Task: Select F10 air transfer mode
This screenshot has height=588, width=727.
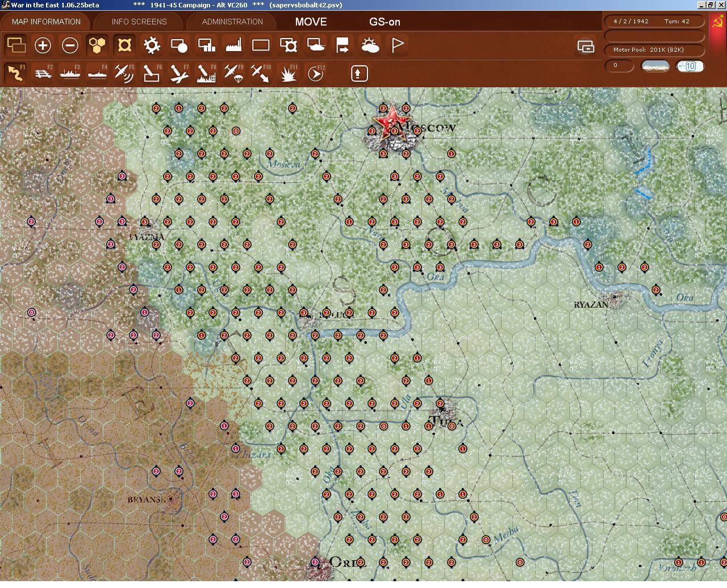Action: (261, 73)
